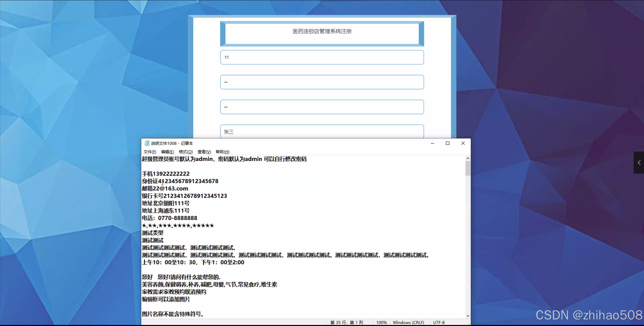Viewport: 644px width, 326px height.
Task: Click the username field containing 11
Action: click(x=322, y=57)
